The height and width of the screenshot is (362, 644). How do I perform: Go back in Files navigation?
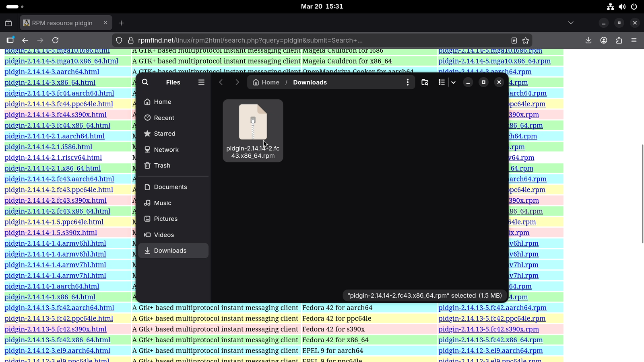pyautogui.click(x=221, y=82)
